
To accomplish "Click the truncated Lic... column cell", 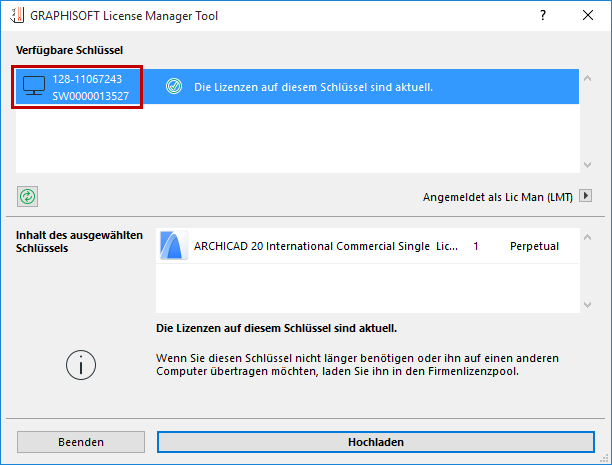I will (x=447, y=246).
